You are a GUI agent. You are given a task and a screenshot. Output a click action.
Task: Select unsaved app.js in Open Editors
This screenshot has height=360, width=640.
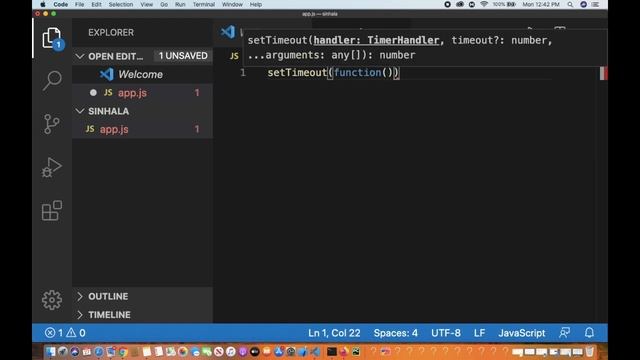pos(142,93)
